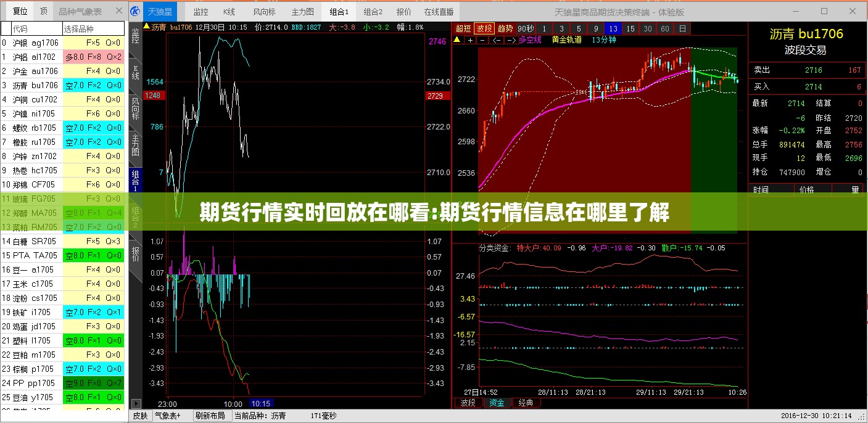The width and height of the screenshot is (868, 423).
Task: Enable the 波段 mode toggle
Action: (484, 28)
